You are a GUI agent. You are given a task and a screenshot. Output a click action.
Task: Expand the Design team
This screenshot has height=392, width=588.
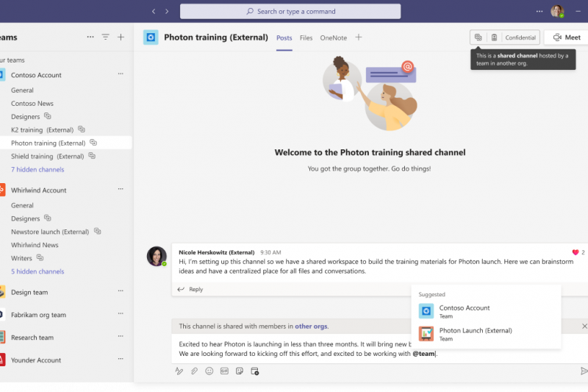pyautogui.click(x=29, y=292)
